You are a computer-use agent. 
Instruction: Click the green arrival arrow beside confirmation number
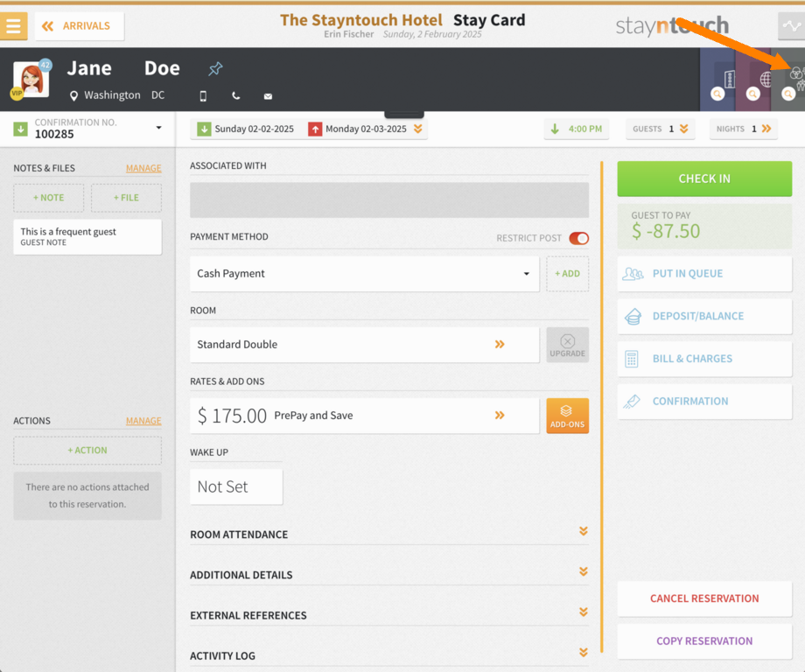(20, 129)
